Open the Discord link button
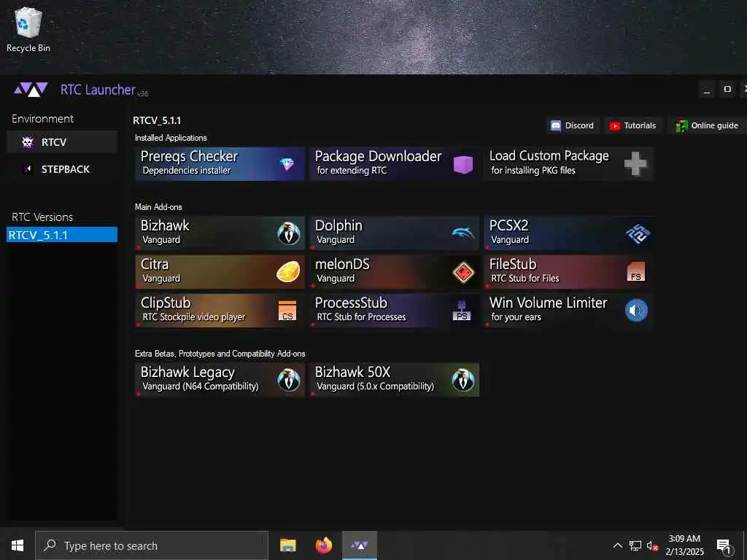The image size is (747, 560). click(573, 125)
